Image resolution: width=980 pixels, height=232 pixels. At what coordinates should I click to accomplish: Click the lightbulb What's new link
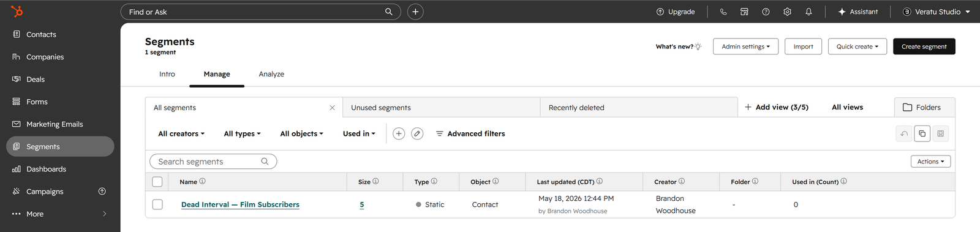pos(679,47)
